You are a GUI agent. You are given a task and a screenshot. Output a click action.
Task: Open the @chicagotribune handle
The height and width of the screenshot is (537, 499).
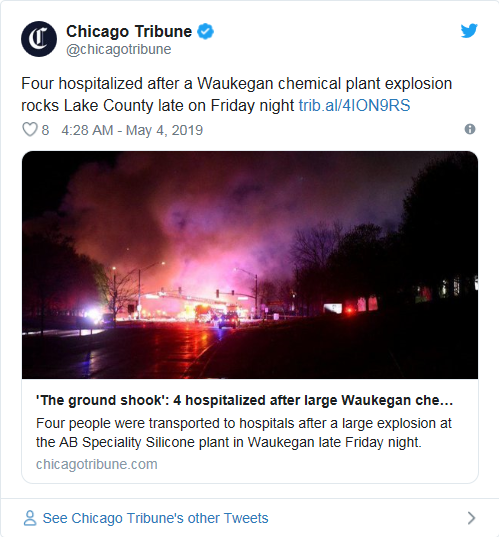[118, 49]
